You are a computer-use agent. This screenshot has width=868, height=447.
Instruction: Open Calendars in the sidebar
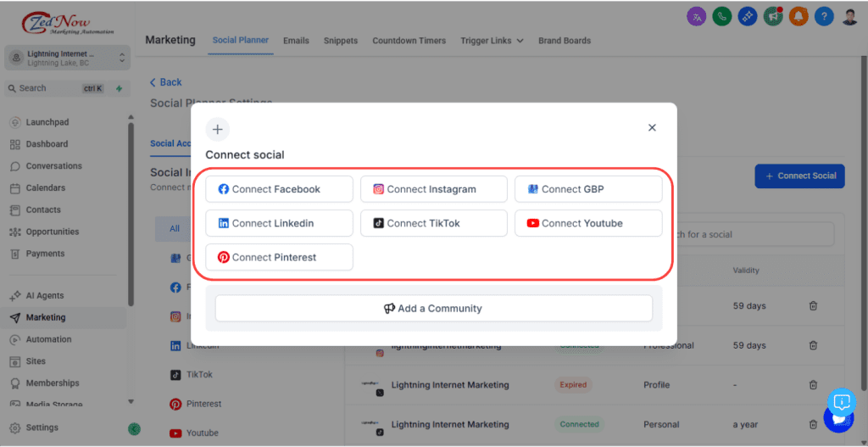pyautogui.click(x=45, y=187)
